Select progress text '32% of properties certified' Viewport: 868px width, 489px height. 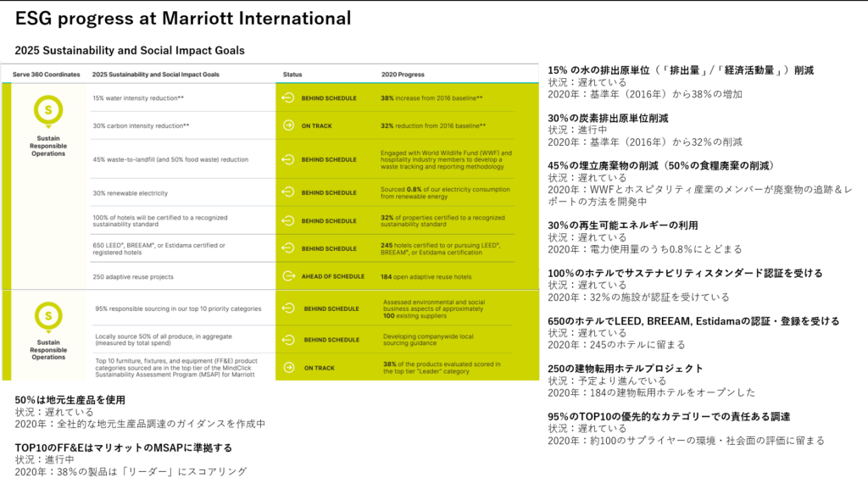pos(442,220)
